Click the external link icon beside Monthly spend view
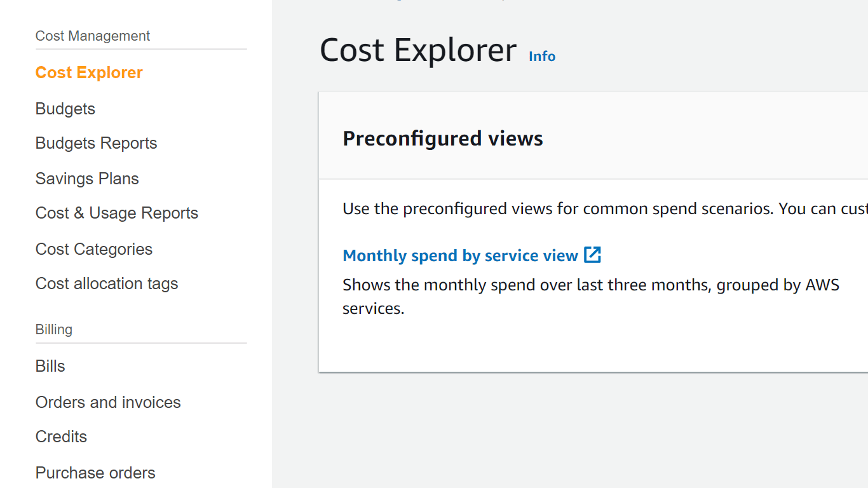868x488 pixels. [x=593, y=254]
